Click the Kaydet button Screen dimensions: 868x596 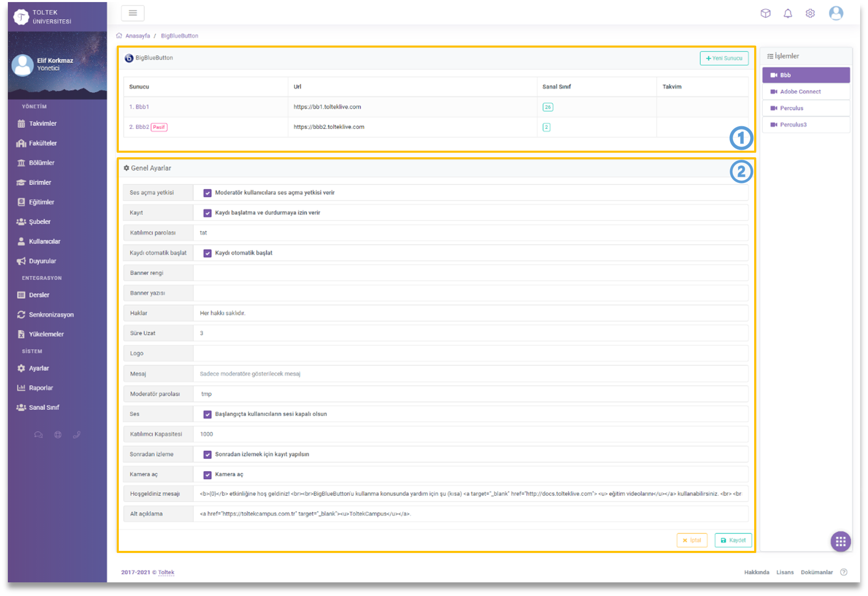[733, 540]
